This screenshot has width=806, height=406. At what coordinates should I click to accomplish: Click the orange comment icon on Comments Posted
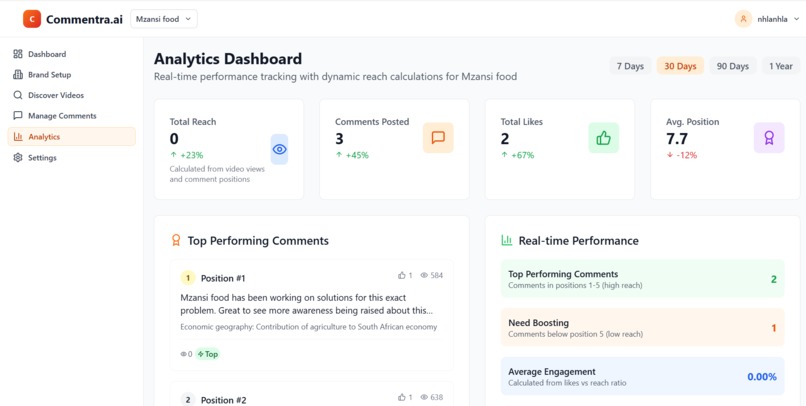(438, 137)
